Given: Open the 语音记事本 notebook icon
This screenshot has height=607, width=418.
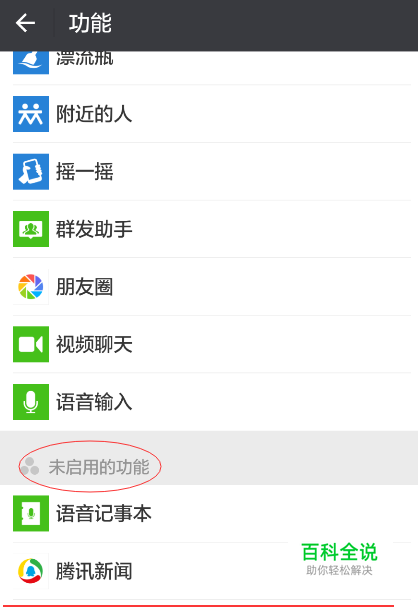Looking at the screenshot, I should (x=31, y=513).
